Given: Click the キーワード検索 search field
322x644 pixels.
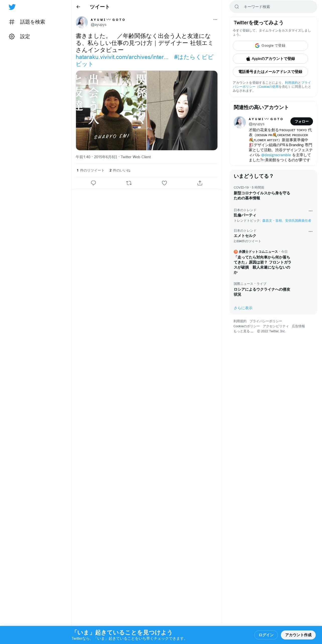Looking at the screenshot, I should (x=273, y=7).
